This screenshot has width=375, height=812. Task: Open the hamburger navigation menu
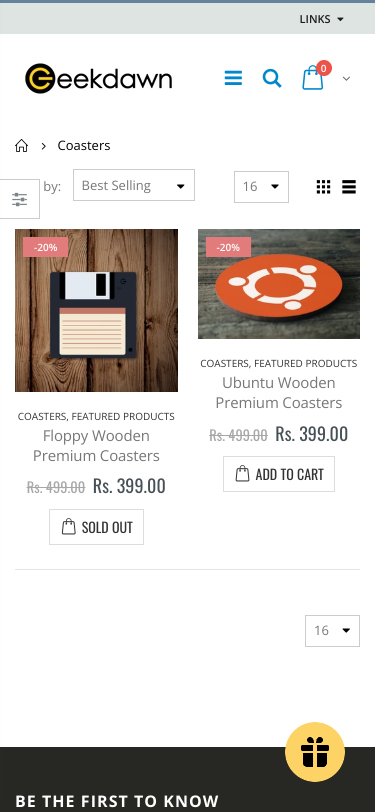233,78
